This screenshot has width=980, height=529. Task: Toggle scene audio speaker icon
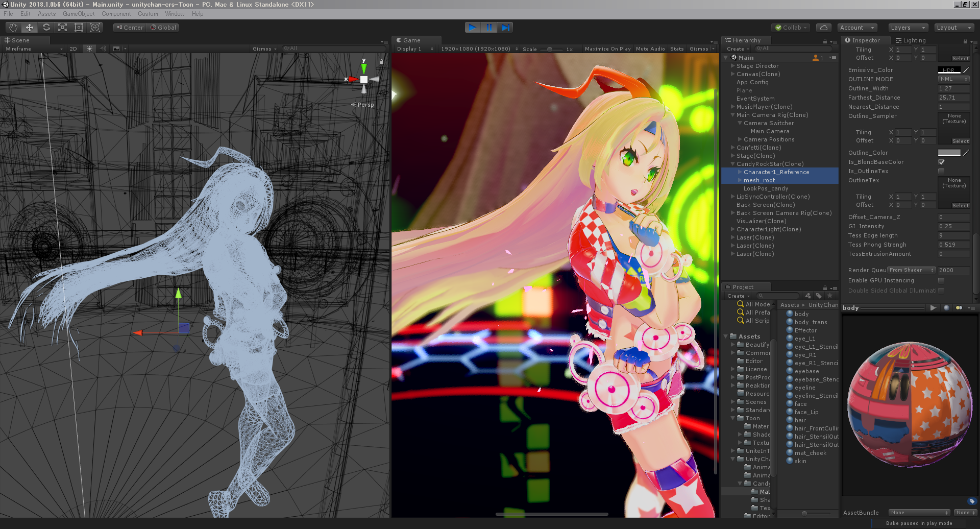(x=103, y=49)
